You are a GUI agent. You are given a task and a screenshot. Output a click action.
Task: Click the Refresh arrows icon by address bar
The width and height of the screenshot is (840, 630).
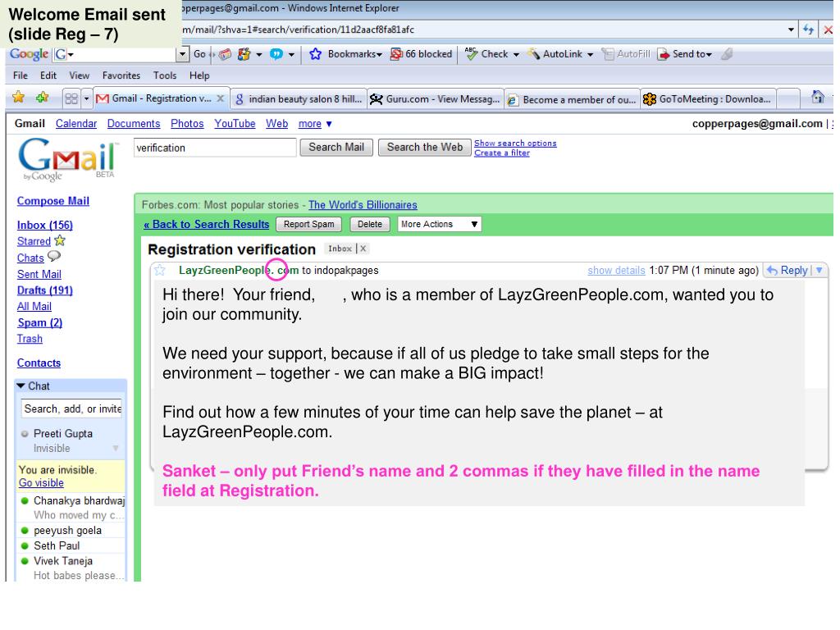(x=808, y=30)
